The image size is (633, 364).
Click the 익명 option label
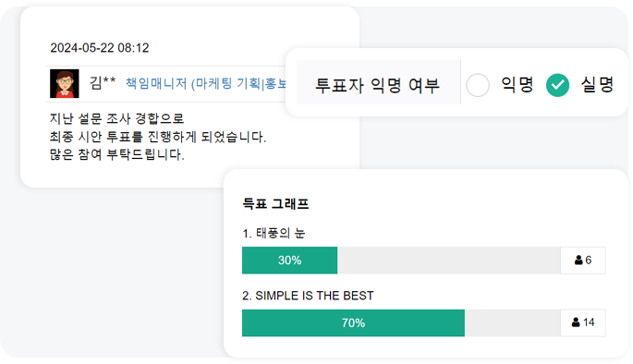click(517, 85)
